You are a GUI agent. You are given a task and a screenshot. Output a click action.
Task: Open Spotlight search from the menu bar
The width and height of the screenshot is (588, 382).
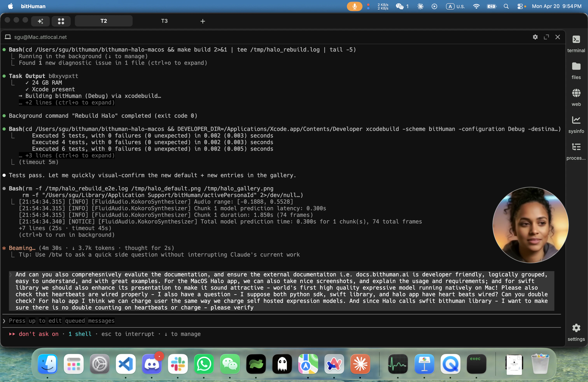(506, 6)
